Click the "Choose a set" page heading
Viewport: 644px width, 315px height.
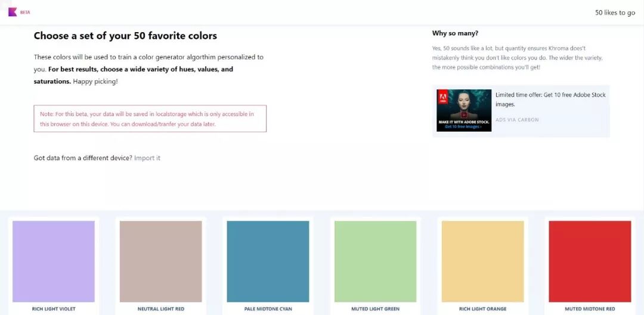[x=125, y=36]
